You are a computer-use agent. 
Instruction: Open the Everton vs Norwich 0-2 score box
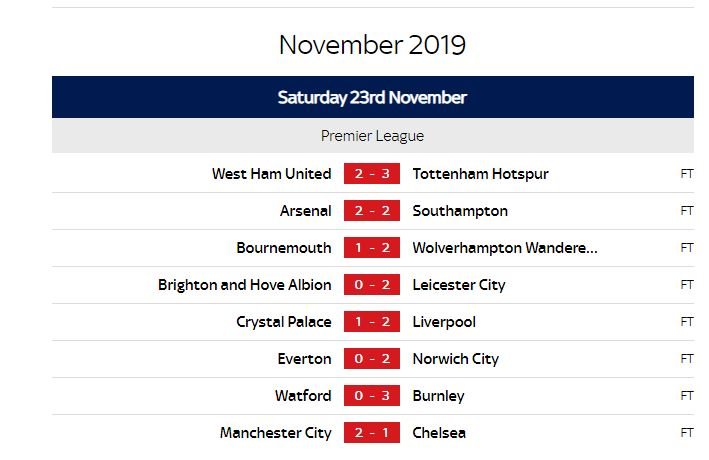pos(372,359)
